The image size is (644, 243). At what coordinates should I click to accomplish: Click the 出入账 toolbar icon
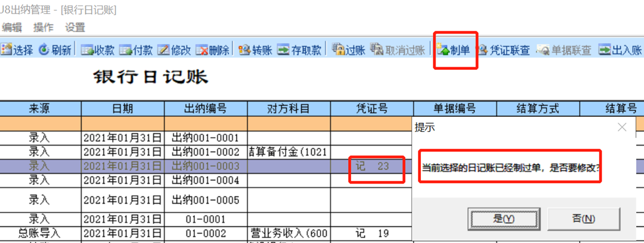pos(605,50)
